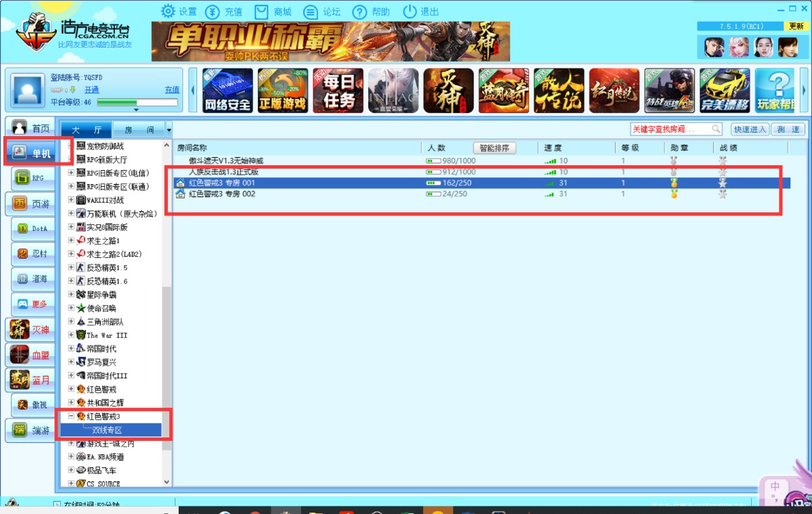Open the 更多 sidebar tab
This screenshot has height=514, width=812.
click(33, 304)
